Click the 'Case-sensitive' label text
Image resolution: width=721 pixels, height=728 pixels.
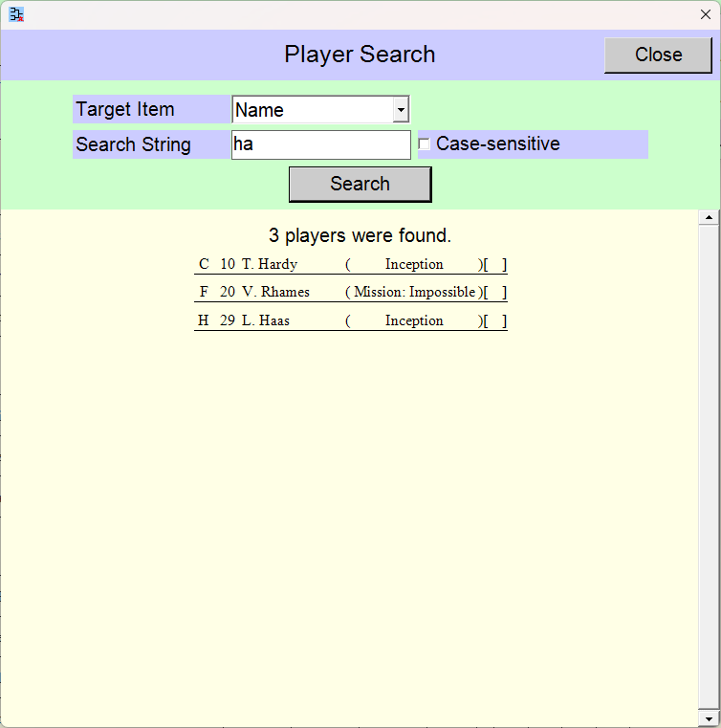498,143
